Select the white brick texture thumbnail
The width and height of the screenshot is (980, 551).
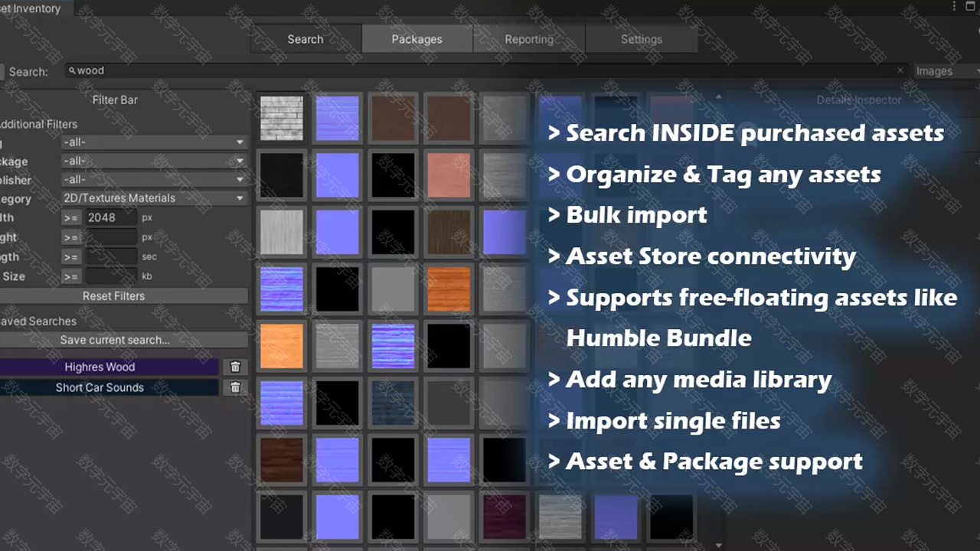pyautogui.click(x=281, y=118)
